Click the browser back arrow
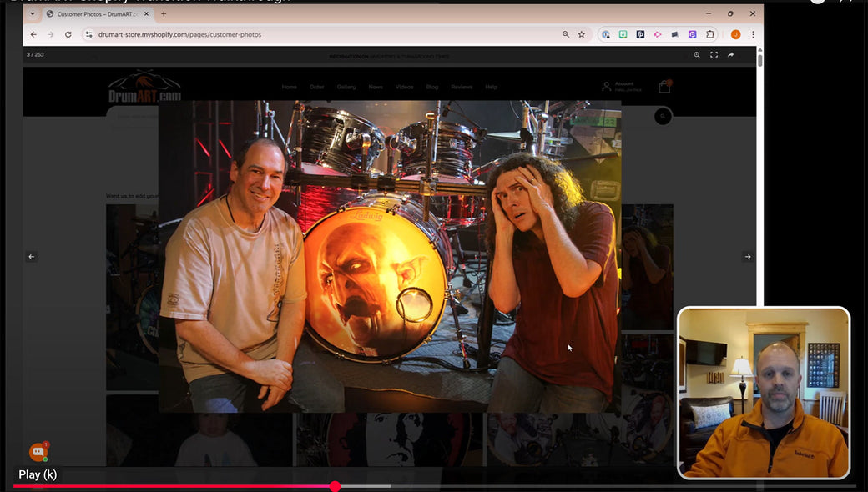 click(x=33, y=34)
